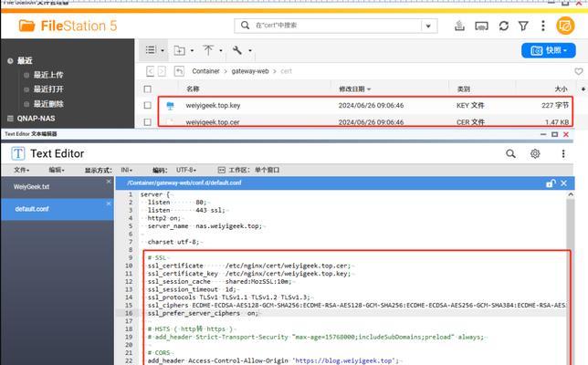The image size is (588, 365).
Task: Click the cert breadcrumb
Action: click(286, 71)
